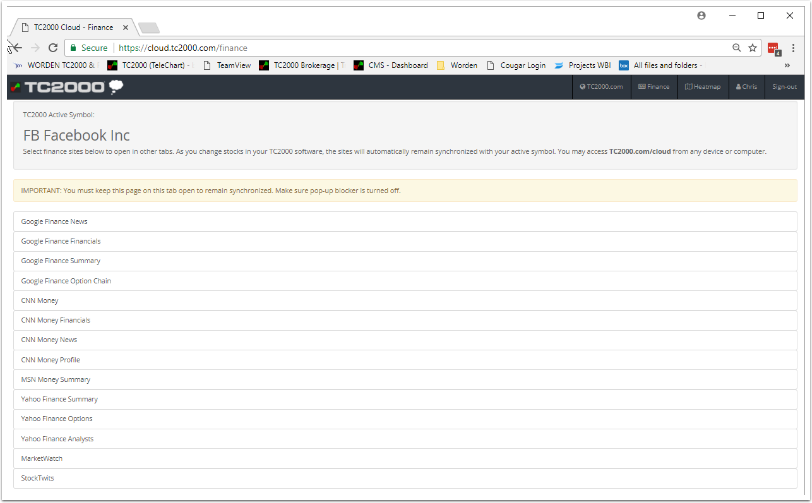
Task: Open Google Finance Financials row
Action: pyautogui.click(x=405, y=241)
